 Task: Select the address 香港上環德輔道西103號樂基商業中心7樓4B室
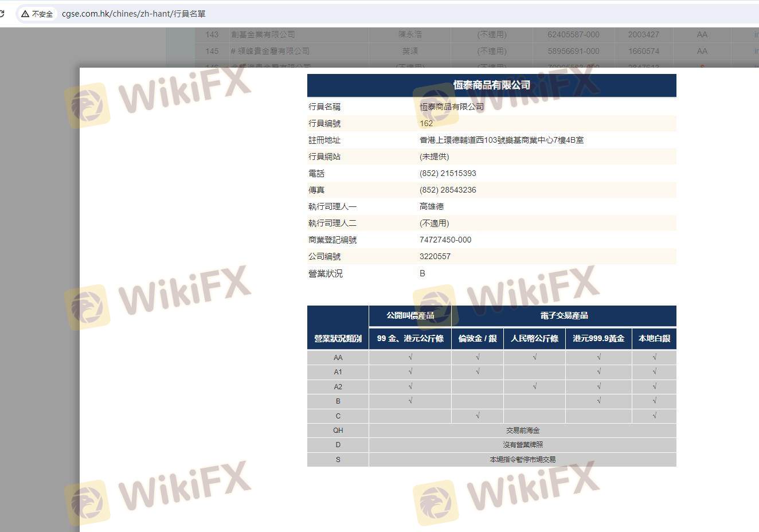(502, 140)
